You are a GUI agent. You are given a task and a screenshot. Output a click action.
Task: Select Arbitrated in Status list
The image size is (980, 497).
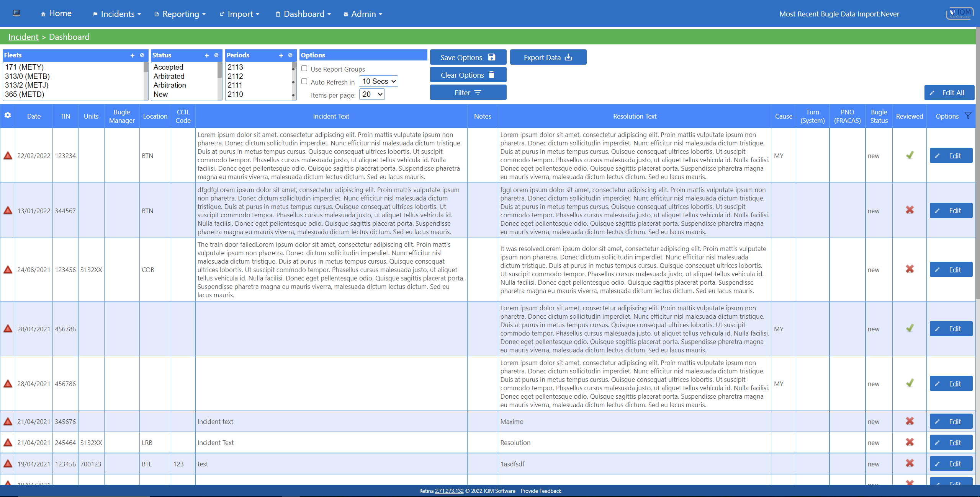169,76
